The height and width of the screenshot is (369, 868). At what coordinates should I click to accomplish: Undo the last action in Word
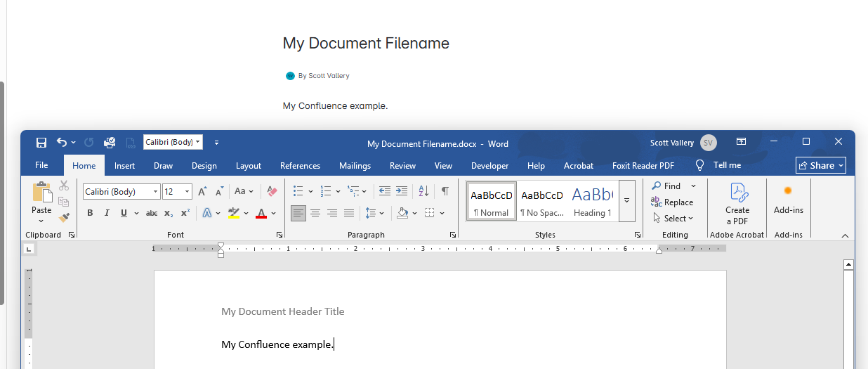[62, 142]
